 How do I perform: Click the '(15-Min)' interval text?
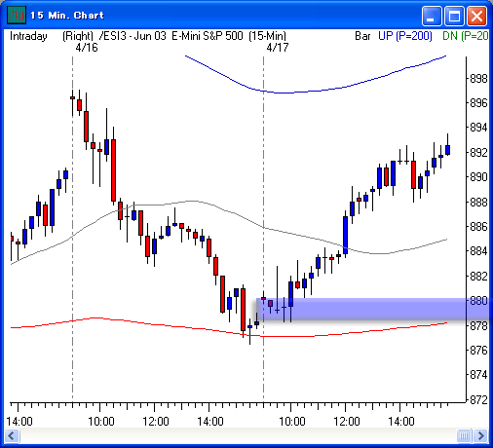pyautogui.click(x=268, y=36)
